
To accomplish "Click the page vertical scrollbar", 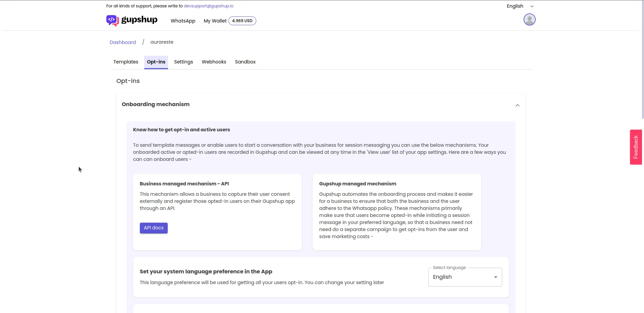I will (x=642, y=59).
